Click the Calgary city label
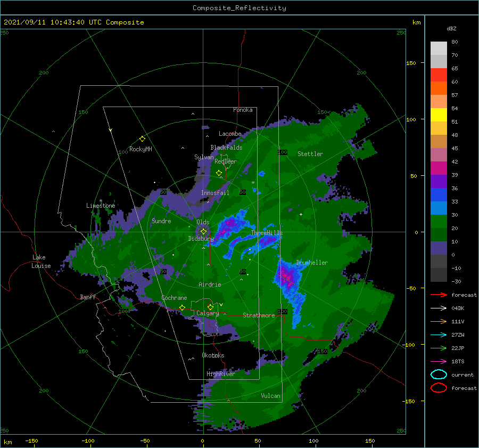 coord(208,313)
